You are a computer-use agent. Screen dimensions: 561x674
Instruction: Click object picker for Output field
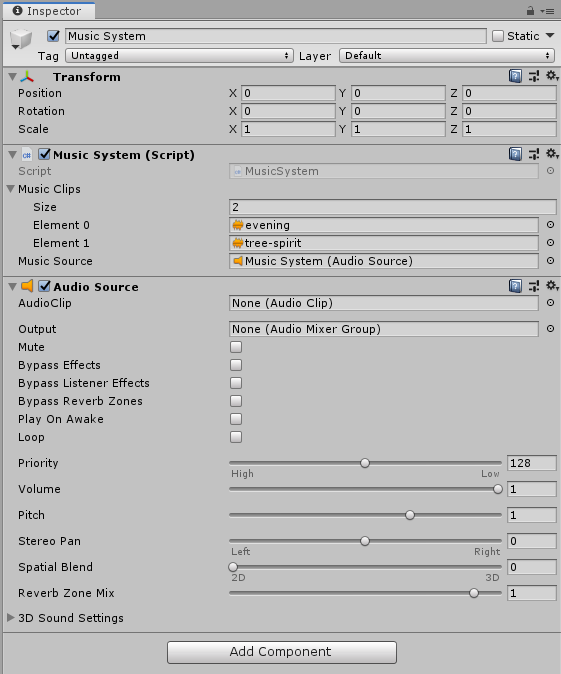point(550,329)
